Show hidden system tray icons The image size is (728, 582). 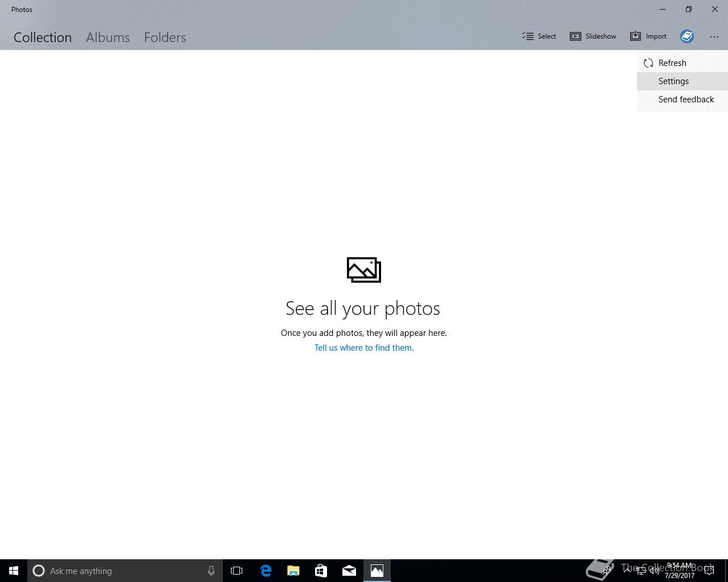coord(627,571)
